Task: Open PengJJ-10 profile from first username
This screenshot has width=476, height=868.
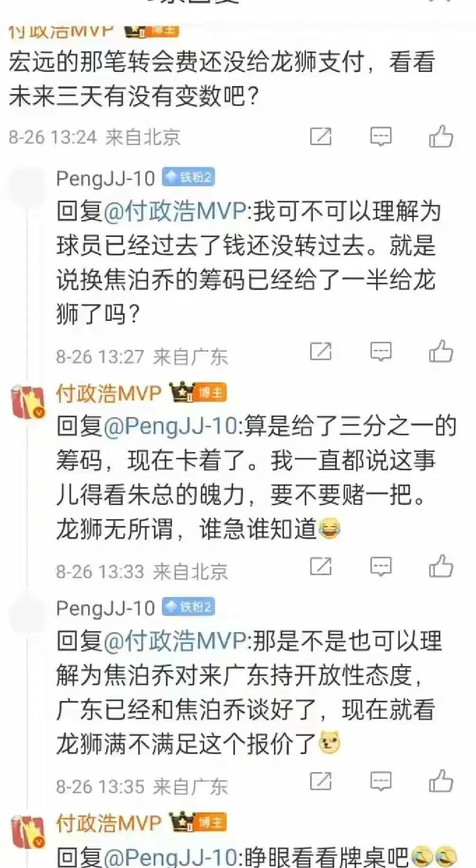Action: click(105, 178)
